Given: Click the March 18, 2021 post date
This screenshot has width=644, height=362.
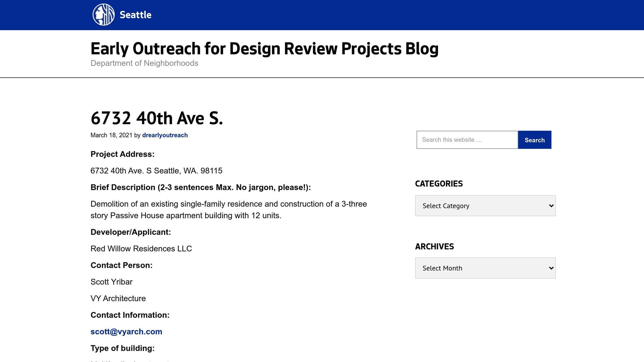Looking at the screenshot, I should tap(111, 135).
